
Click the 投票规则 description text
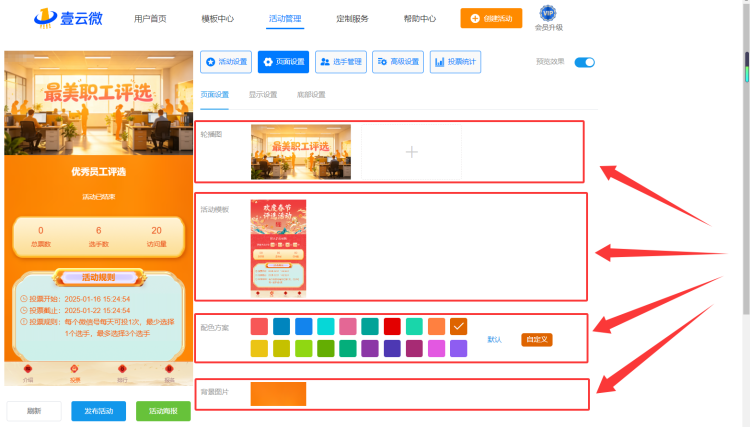(98, 328)
